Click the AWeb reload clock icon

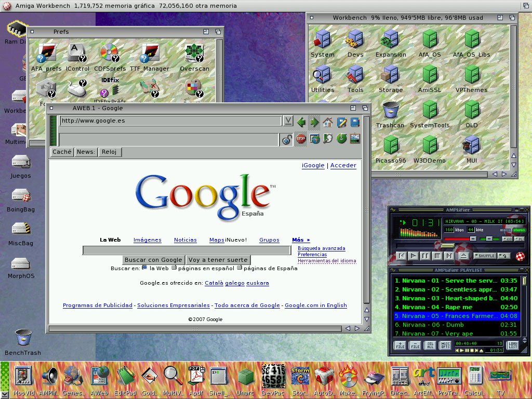(x=341, y=138)
